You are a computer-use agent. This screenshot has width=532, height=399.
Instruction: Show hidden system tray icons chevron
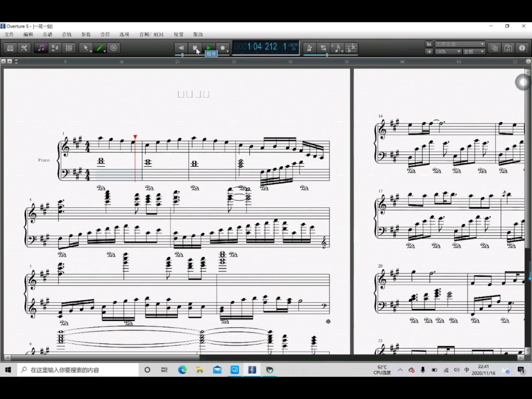pos(400,370)
